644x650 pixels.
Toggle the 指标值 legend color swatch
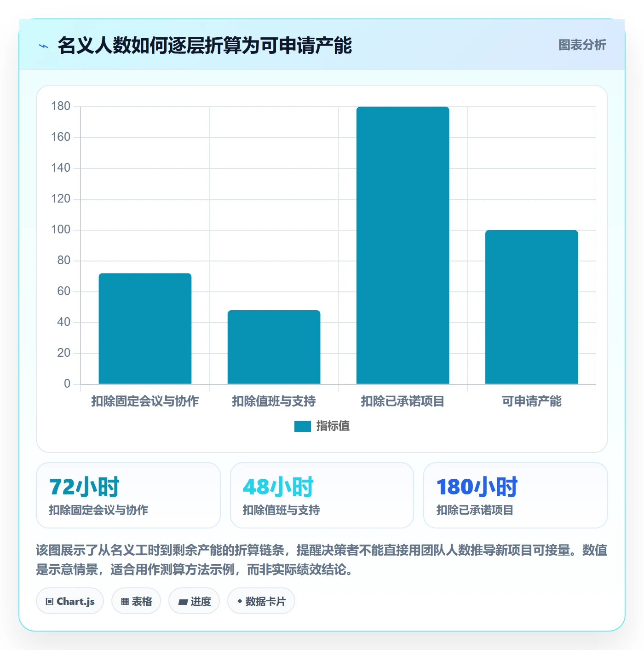tap(302, 426)
